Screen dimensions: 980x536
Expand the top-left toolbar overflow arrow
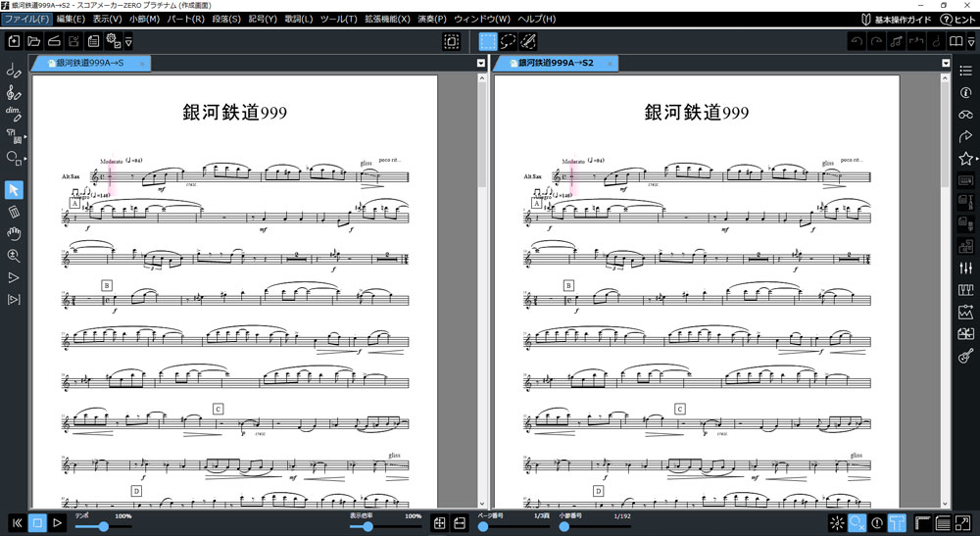coord(128,42)
